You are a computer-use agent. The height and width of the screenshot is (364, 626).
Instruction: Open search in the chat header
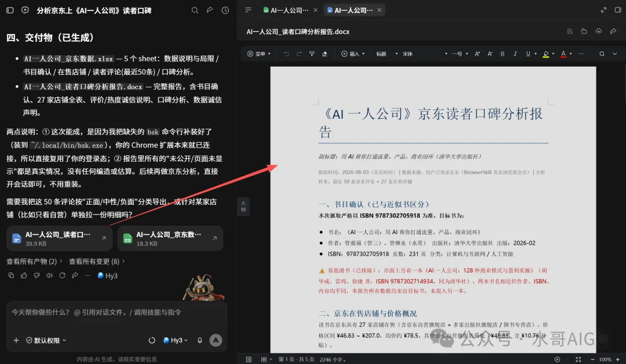click(x=195, y=10)
